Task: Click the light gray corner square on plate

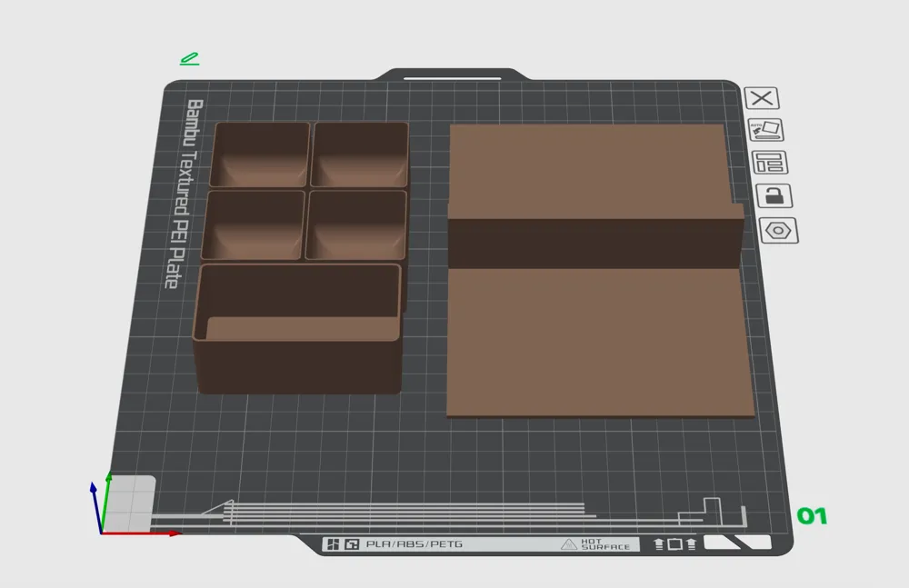Action: pyautogui.click(x=130, y=502)
